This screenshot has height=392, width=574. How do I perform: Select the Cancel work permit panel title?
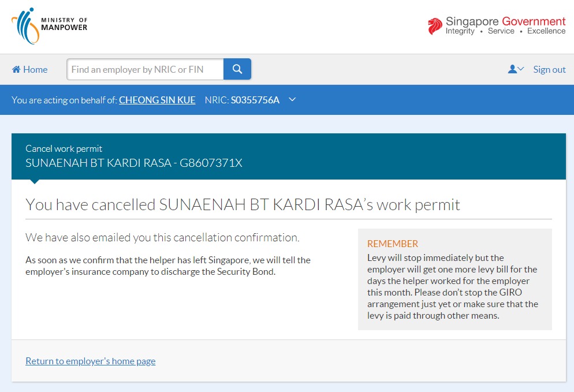64,148
